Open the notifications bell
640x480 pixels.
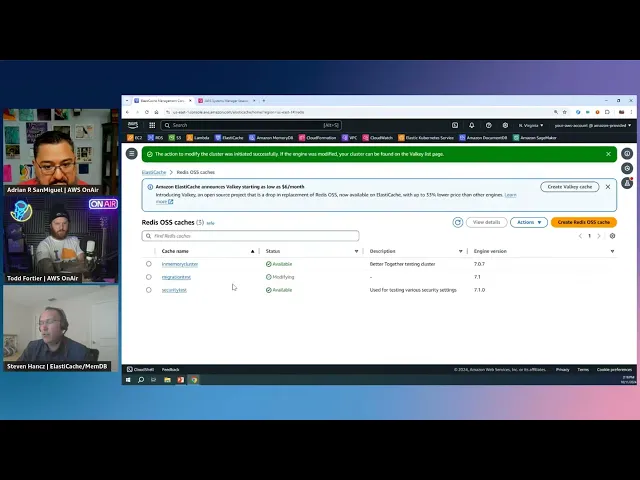click(471, 125)
